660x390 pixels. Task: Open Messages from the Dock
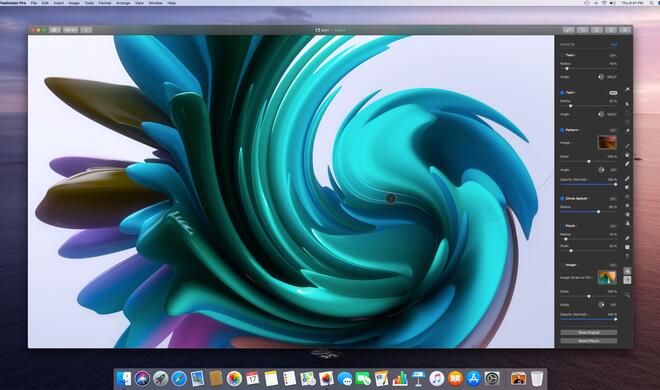click(345, 379)
